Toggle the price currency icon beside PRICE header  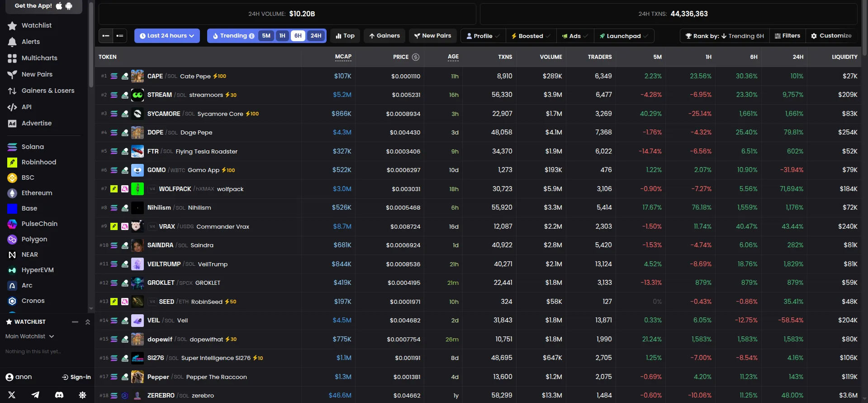pos(416,57)
